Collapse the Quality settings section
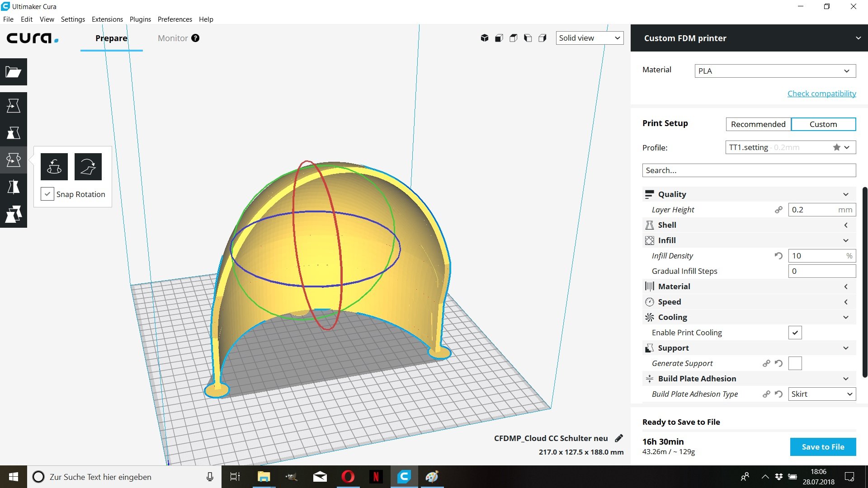 [749, 194]
